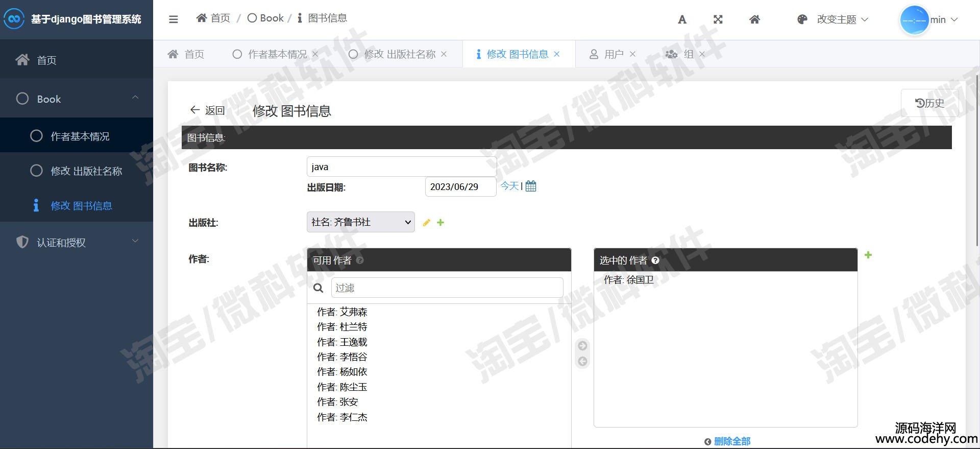
Task: Switch to the 组 tab
Action: [679, 54]
